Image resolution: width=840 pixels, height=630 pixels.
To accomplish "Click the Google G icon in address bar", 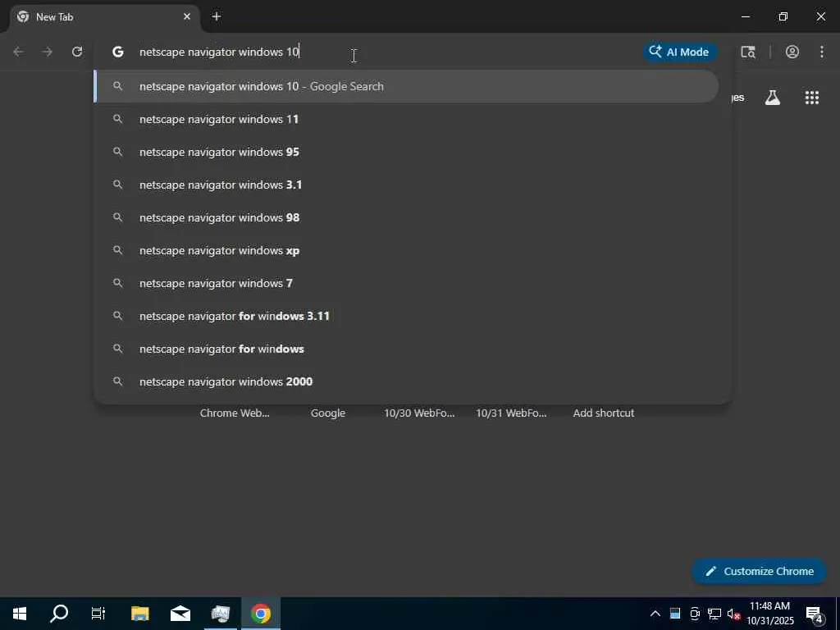I will point(118,52).
